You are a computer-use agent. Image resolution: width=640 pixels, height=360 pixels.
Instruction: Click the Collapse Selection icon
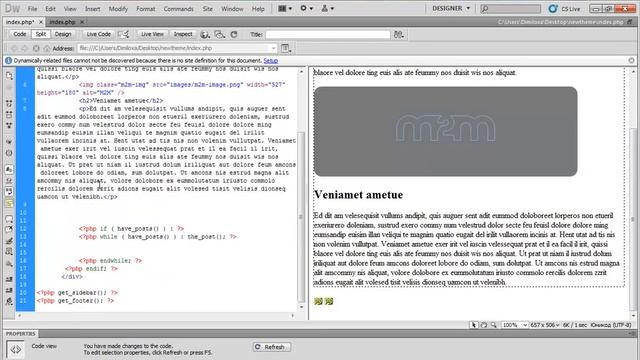[x=9, y=115]
